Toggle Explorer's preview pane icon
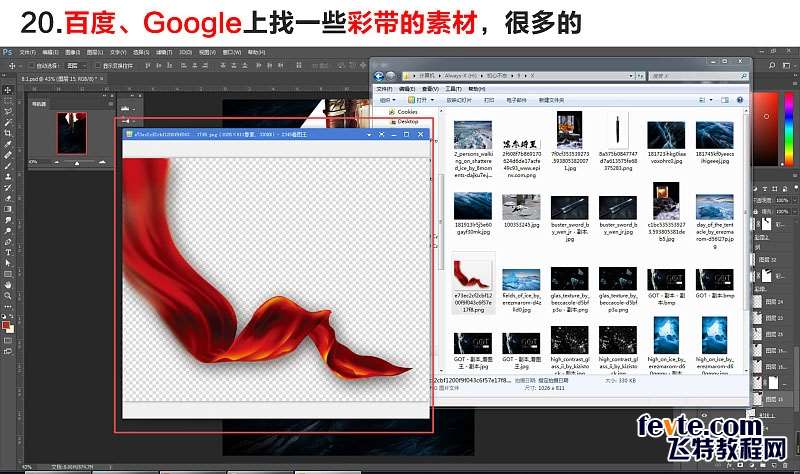This screenshot has width=800, height=474. click(x=725, y=100)
